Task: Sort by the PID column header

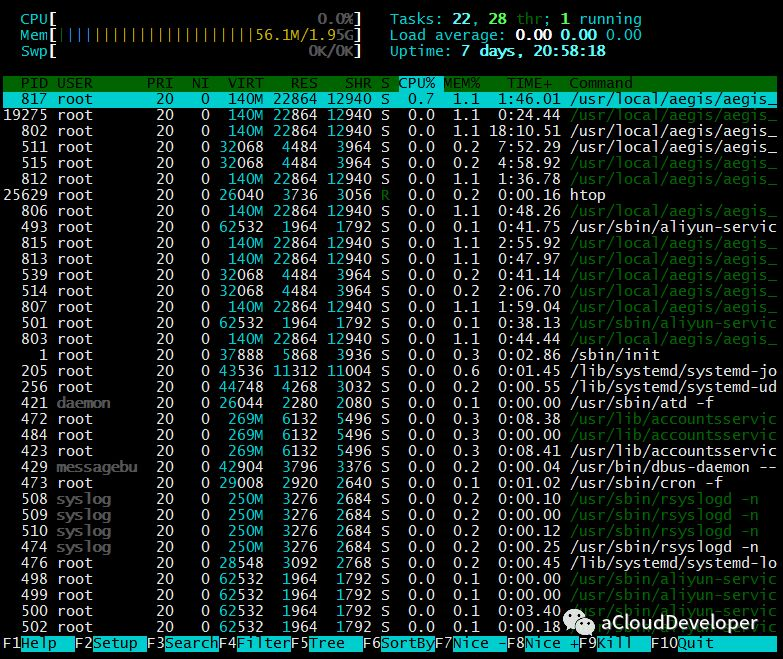Action: pos(34,83)
